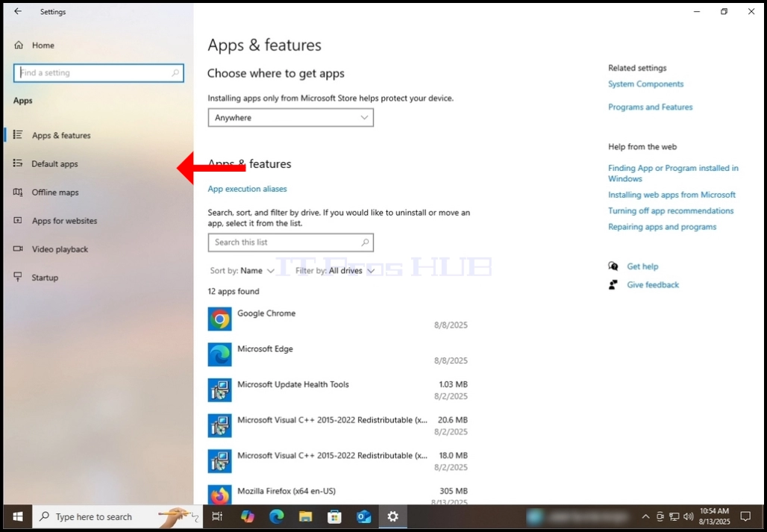The image size is (767, 532).
Task: Open Video playback settings
Action: tap(60, 249)
